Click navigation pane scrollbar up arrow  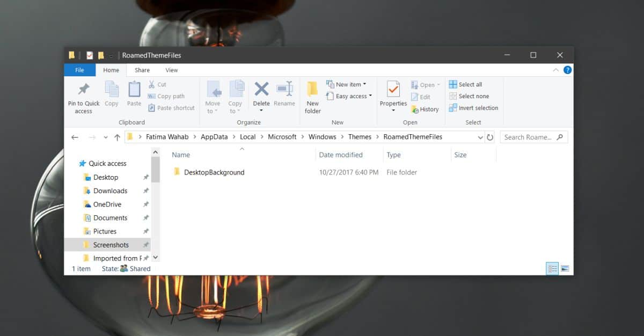(x=156, y=152)
